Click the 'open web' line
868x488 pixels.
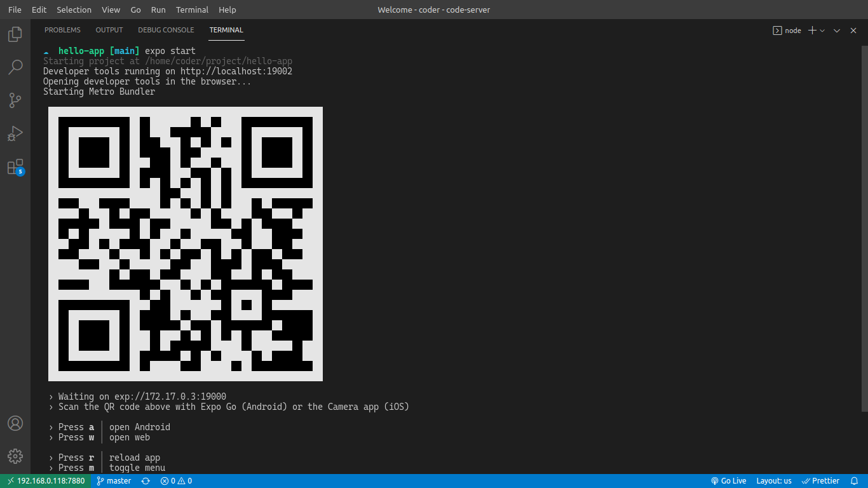(130, 437)
